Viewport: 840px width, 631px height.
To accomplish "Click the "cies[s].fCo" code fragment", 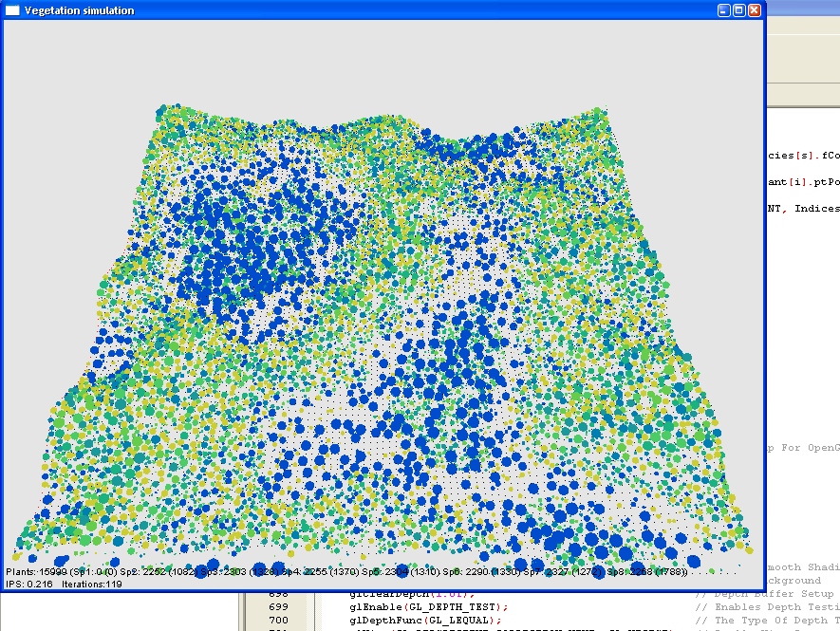I will point(803,156).
